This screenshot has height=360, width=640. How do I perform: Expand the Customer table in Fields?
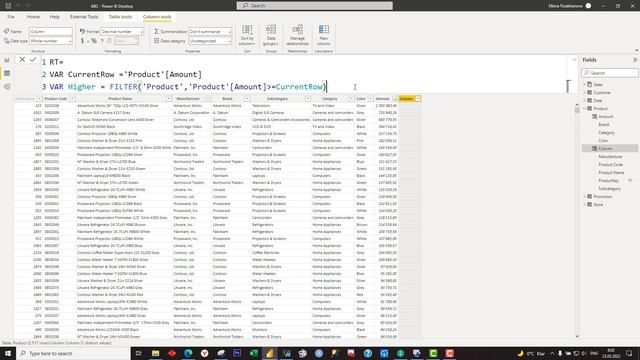(584, 93)
